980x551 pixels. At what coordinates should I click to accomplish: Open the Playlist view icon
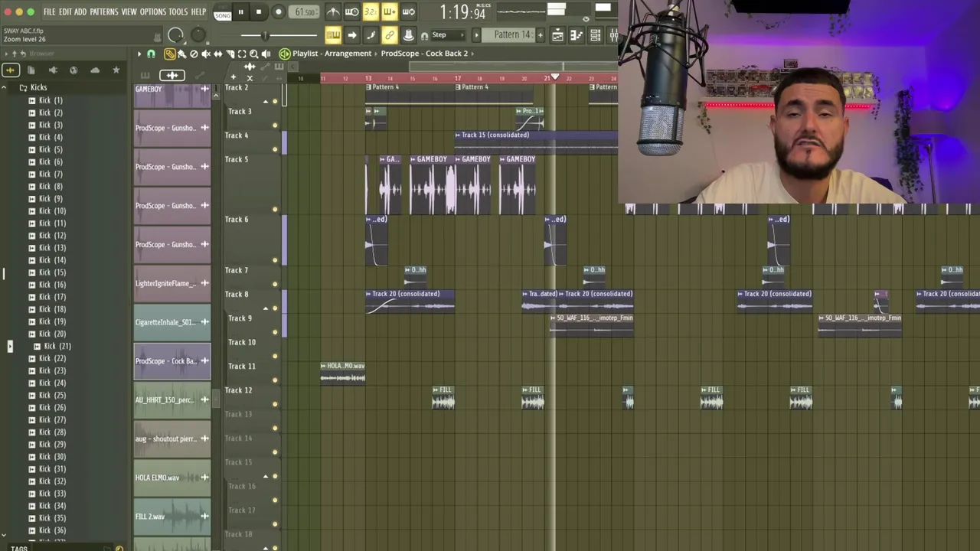point(557,35)
